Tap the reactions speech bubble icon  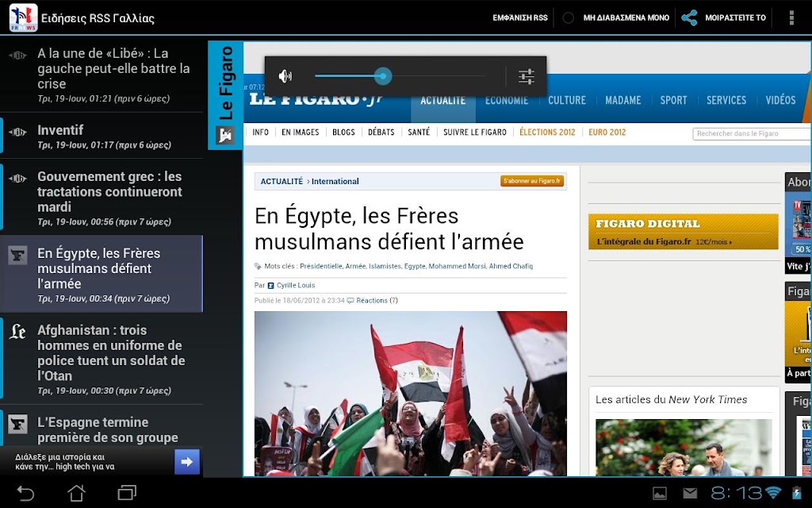pyautogui.click(x=350, y=301)
